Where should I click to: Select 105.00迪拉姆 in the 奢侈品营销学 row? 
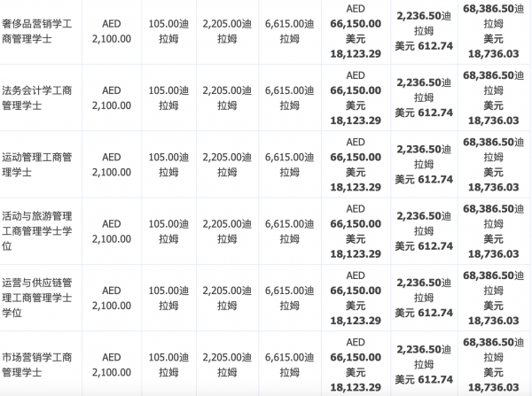click(x=169, y=31)
